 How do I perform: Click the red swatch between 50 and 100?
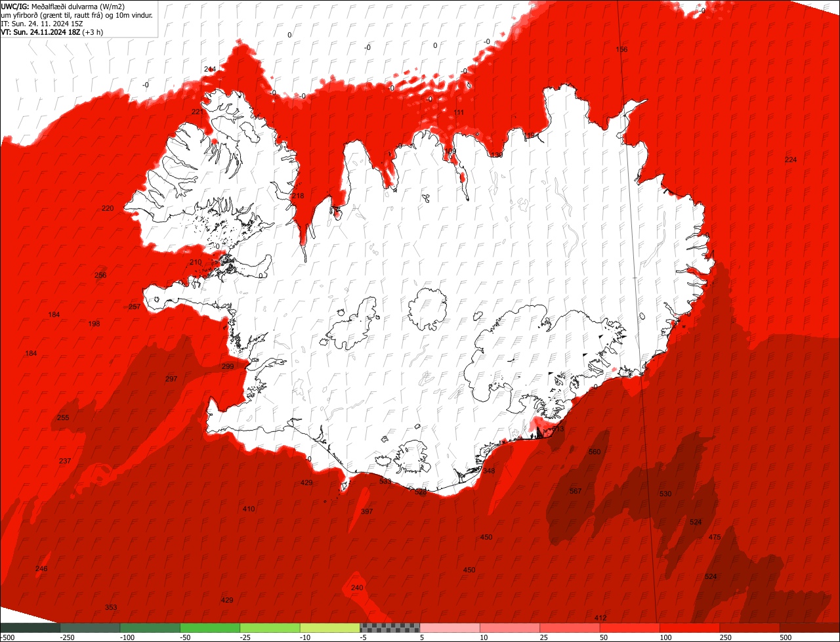click(x=629, y=628)
